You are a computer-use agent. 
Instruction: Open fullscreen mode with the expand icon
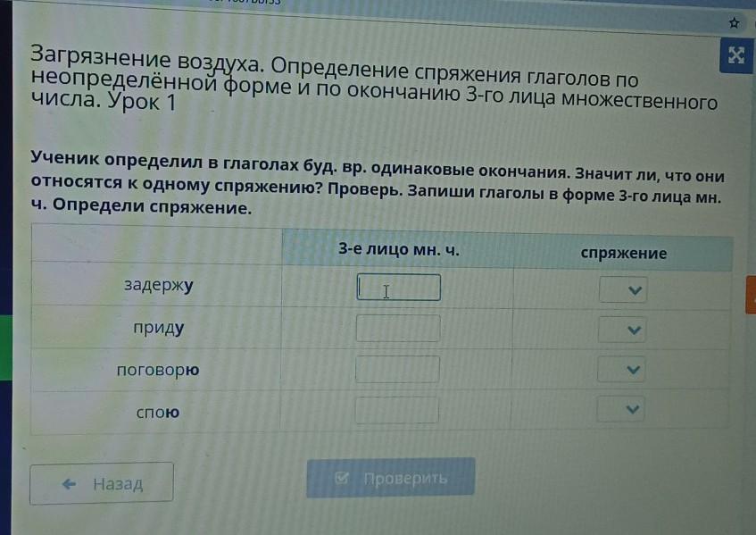click(736, 55)
